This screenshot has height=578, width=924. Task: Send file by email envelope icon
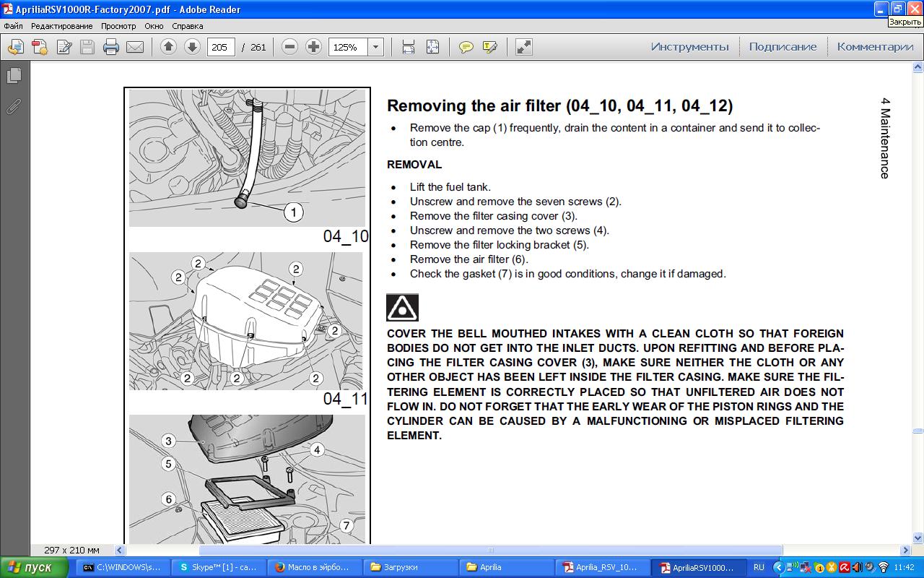[x=135, y=47]
